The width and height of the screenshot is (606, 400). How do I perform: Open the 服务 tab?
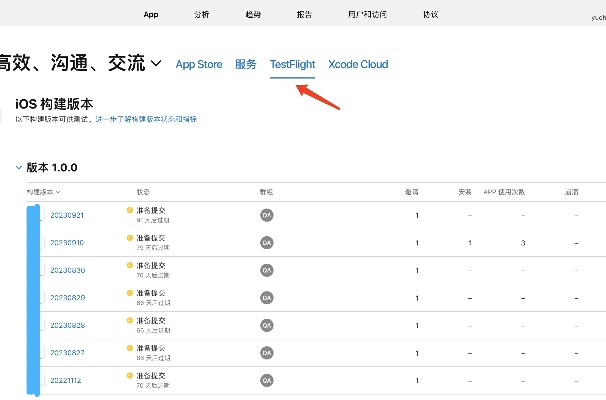click(x=246, y=65)
